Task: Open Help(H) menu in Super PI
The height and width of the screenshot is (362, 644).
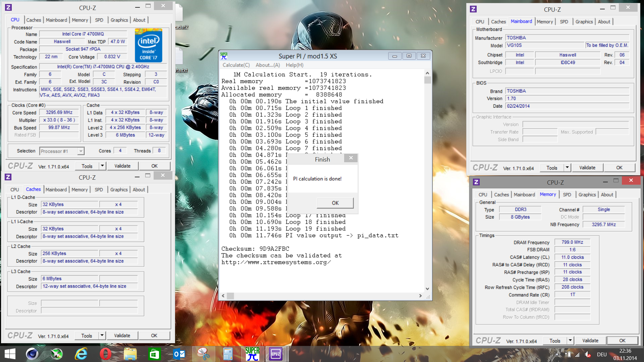Action: pyautogui.click(x=294, y=65)
